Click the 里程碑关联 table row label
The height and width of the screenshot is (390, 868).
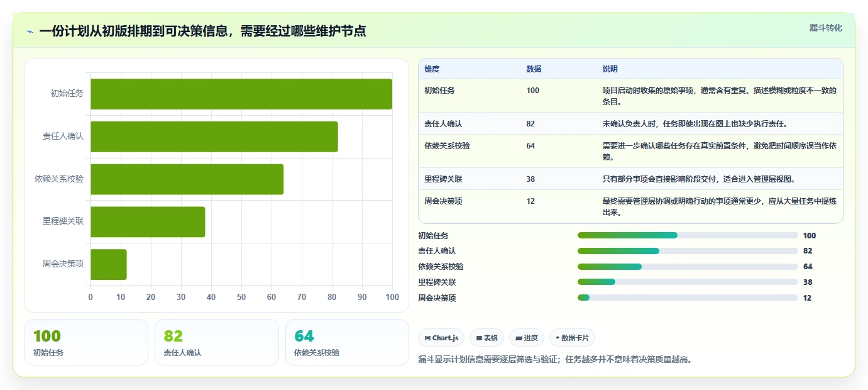tap(443, 179)
